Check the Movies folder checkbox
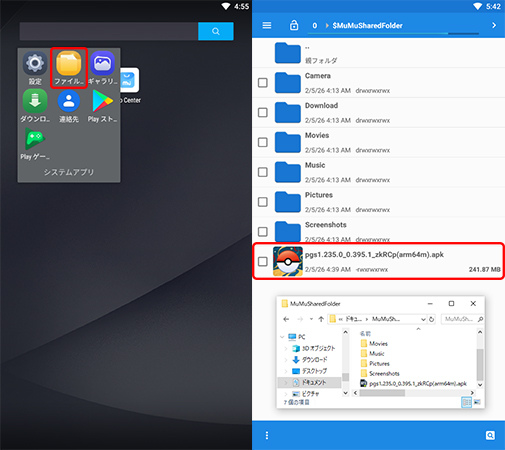Screen dimensions: 505x450 (x=263, y=142)
